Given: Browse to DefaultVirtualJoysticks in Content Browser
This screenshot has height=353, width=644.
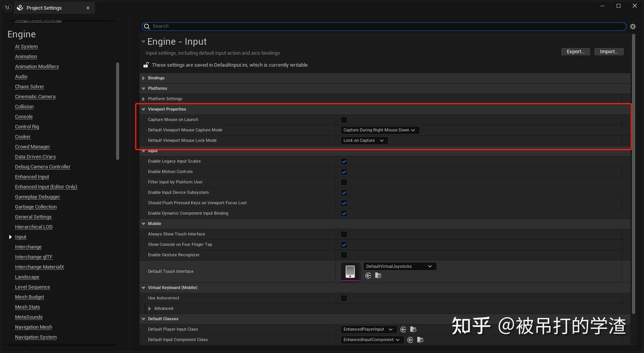Looking at the screenshot, I should point(378,276).
